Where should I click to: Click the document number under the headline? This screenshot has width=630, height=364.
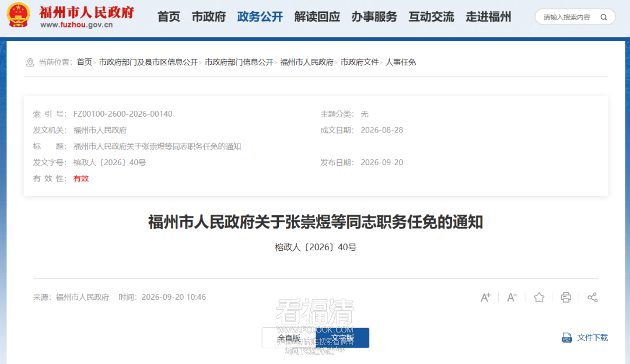316,247
